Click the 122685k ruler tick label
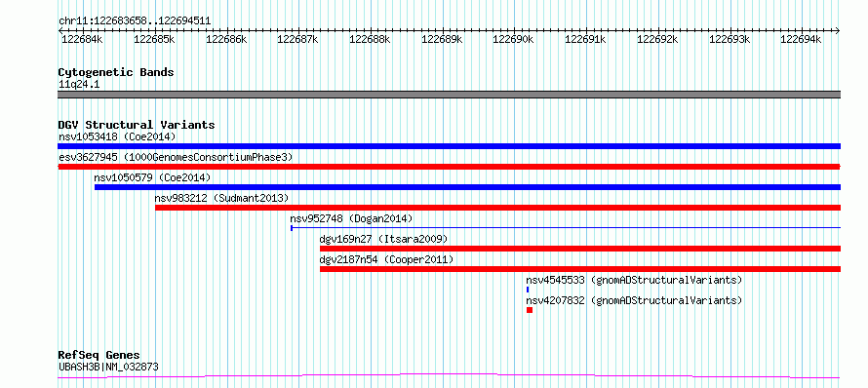The width and height of the screenshot is (868, 388). click(x=154, y=39)
